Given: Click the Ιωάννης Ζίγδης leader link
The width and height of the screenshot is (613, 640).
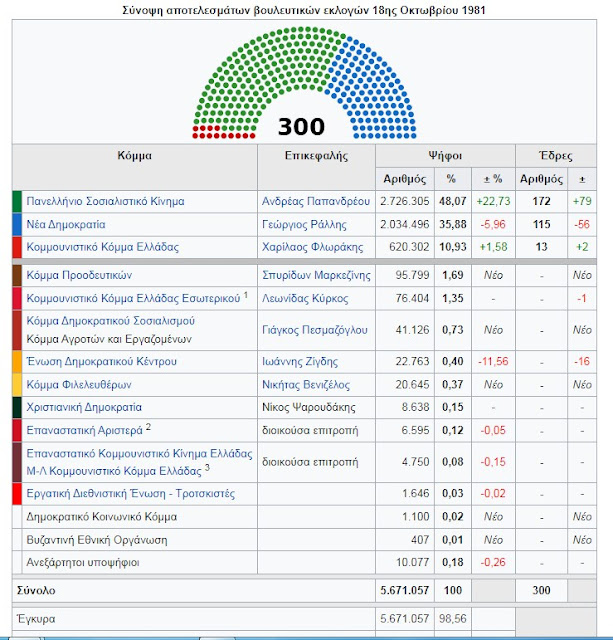Looking at the screenshot, I should click(x=300, y=361).
